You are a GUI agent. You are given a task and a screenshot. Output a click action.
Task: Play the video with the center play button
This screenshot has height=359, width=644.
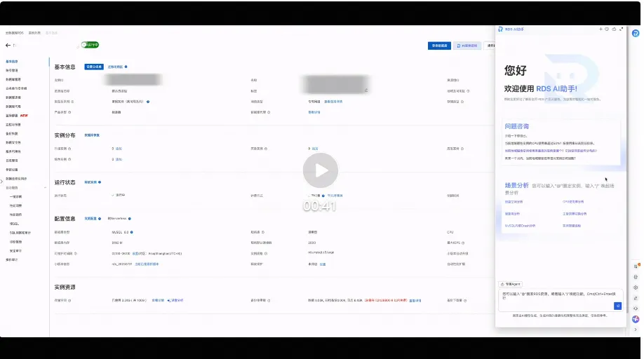point(321,170)
